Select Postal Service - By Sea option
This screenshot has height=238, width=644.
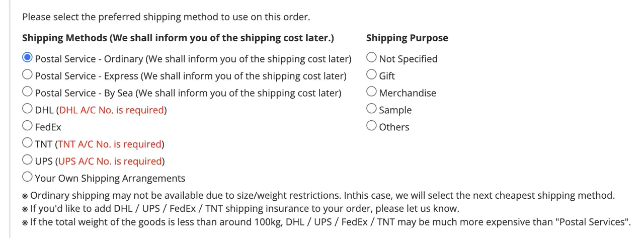point(28,92)
